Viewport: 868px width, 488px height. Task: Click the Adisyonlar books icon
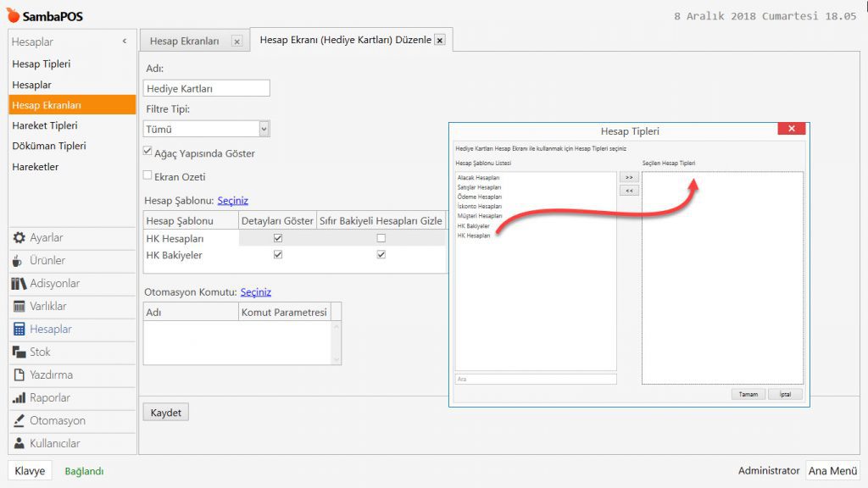pyautogui.click(x=19, y=284)
